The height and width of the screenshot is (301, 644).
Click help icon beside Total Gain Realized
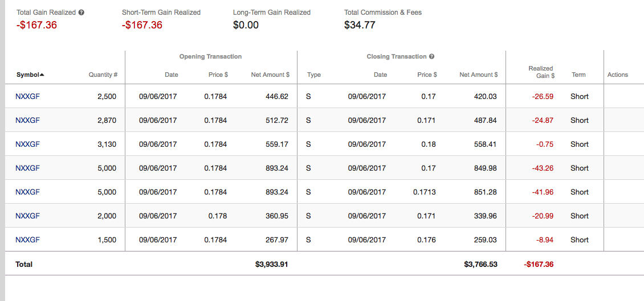coord(81,13)
